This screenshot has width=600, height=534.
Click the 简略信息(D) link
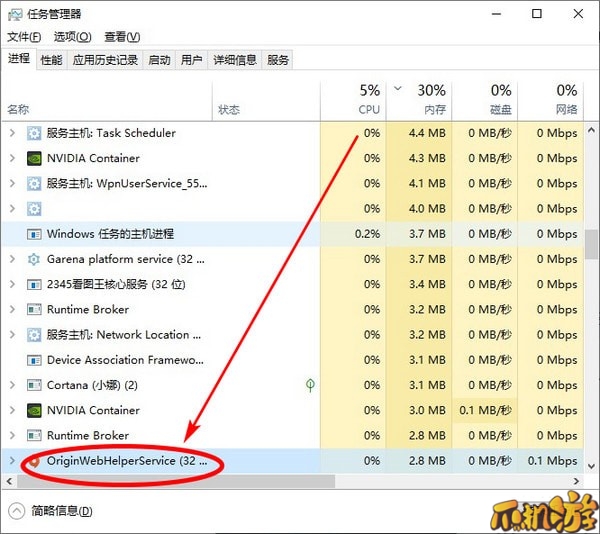(x=62, y=511)
